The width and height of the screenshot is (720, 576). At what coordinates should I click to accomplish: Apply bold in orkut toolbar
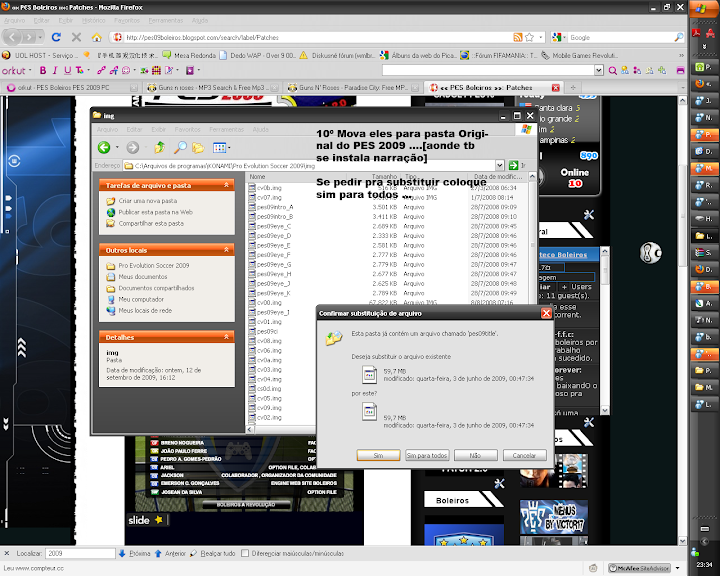tap(43, 70)
